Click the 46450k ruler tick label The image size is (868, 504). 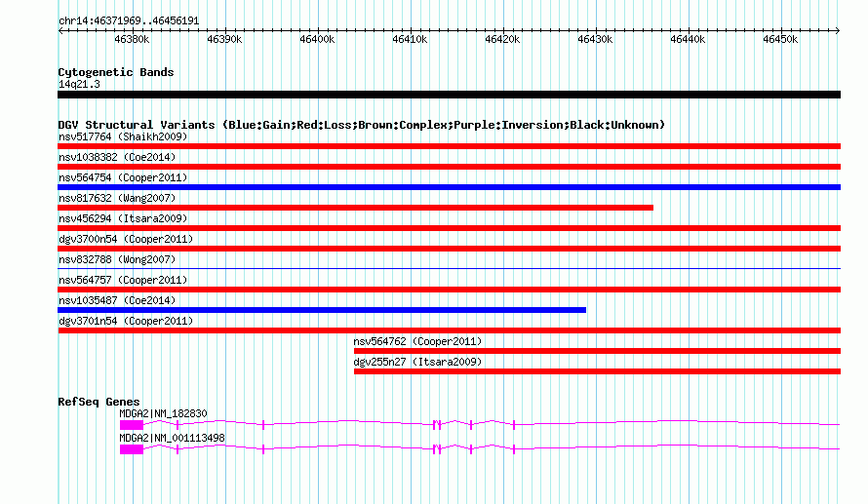pyautogui.click(x=780, y=39)
